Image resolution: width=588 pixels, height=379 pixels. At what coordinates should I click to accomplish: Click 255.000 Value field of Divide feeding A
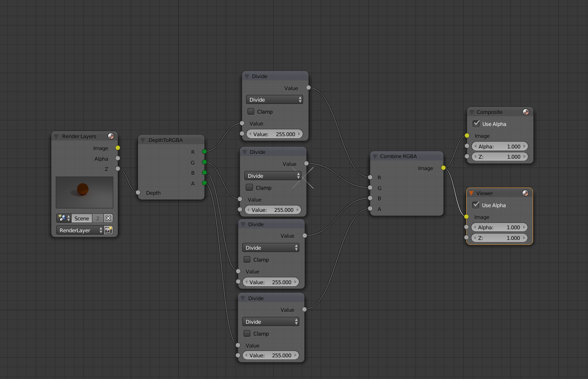(271, 355)
